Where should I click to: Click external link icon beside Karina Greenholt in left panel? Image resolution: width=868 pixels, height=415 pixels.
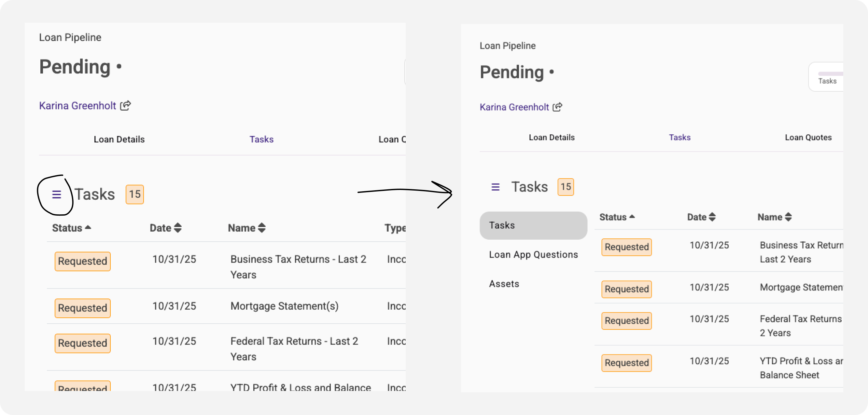pos(125,106)
